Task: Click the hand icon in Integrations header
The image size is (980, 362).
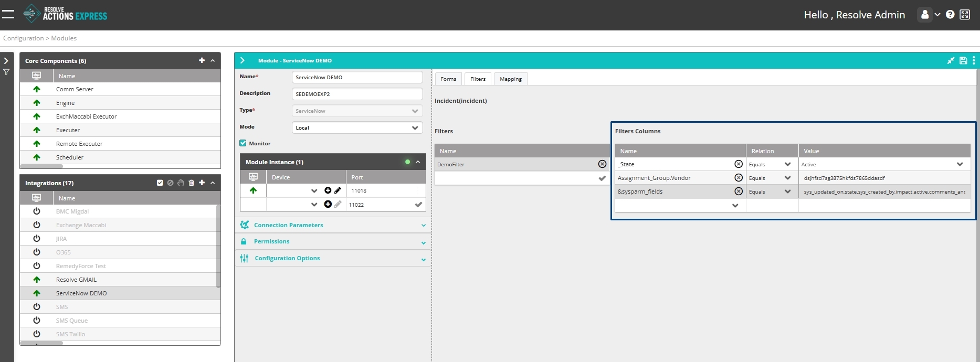Action: pyautogui.click(x=181, y=183)
